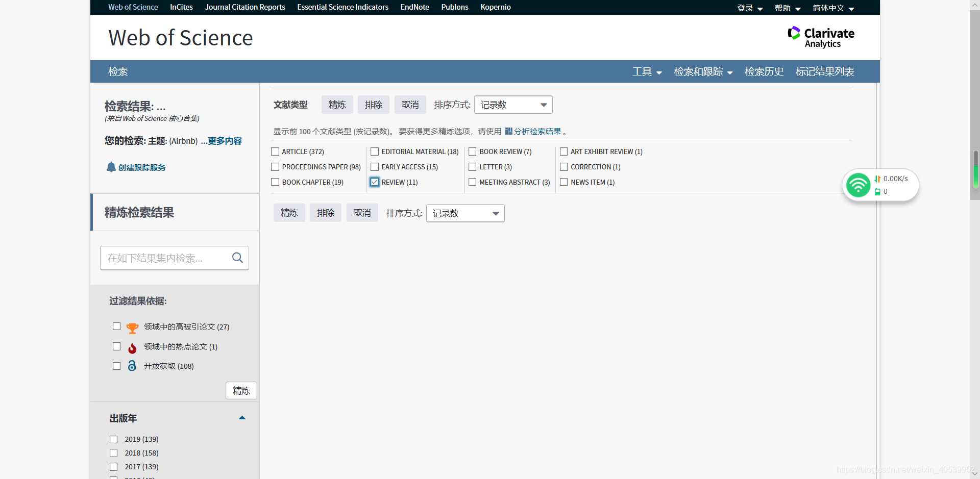Check the EDITORIAL MATERIAL (18) checkbox
Image resolution: width=980 pixels, height=479 pixels.
(375, 152)
